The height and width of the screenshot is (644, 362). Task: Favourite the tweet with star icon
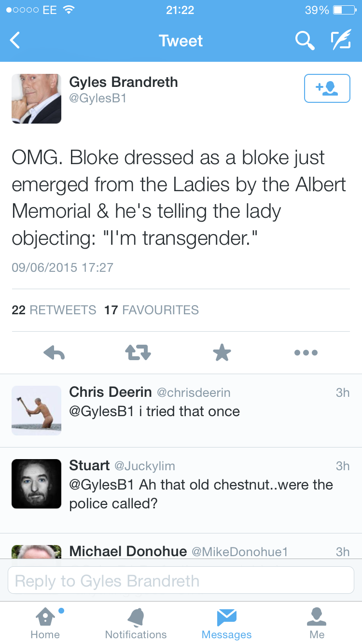click(222, 353)
